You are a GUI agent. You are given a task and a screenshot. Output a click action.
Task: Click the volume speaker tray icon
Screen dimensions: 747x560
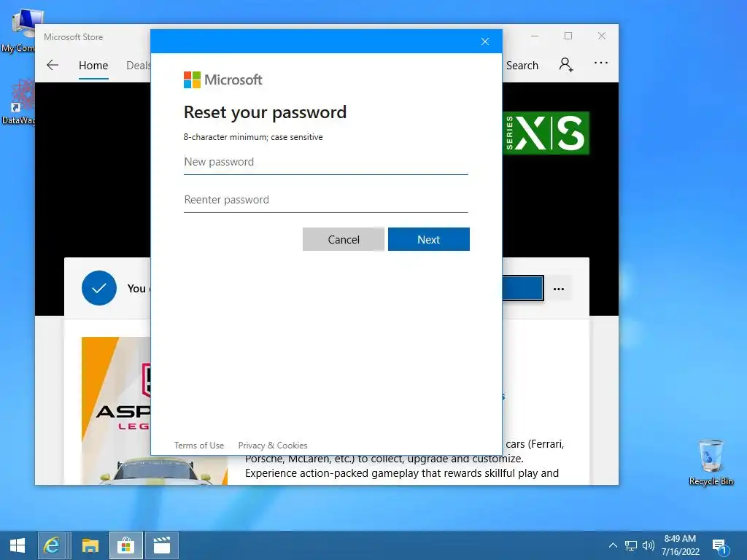click(649, 545)
